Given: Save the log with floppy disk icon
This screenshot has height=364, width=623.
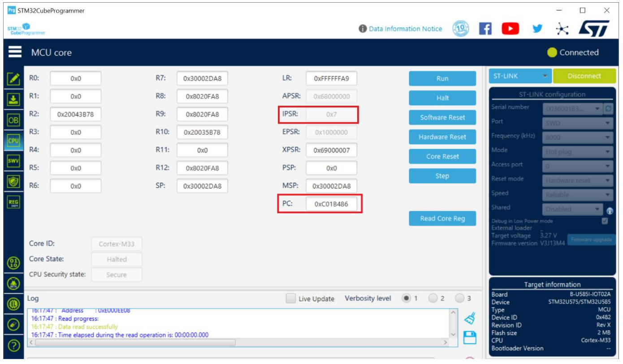Looking at the screenshot, I should coord(469,338).
